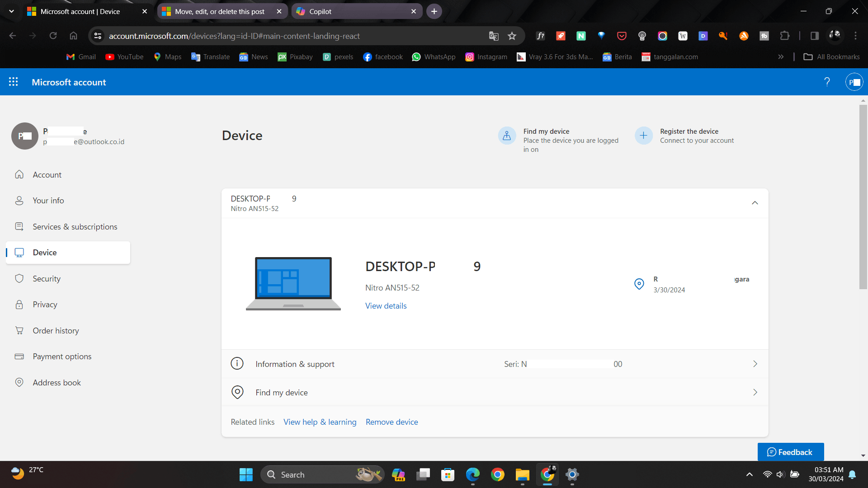Click the Google Translate icon in address bar
Screen dimensions: 868x488
(493, 36)
